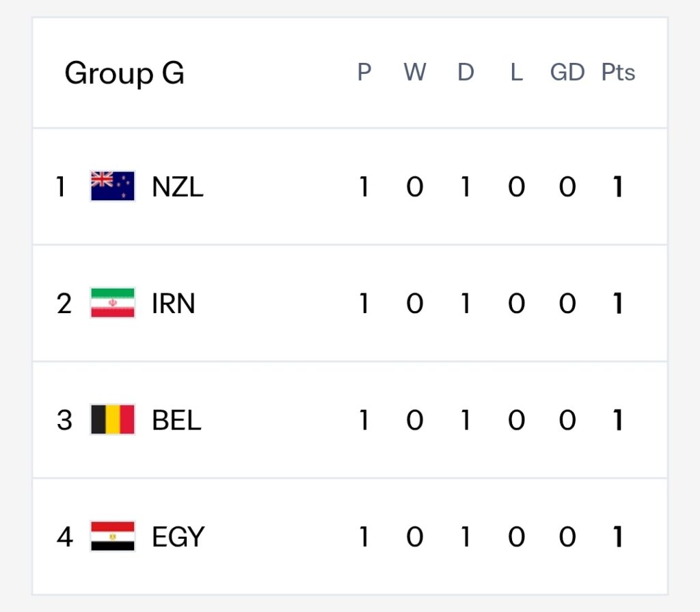Click the L column header
The height and width of the screenshot is (612, 700).
[x=517, y=72]
